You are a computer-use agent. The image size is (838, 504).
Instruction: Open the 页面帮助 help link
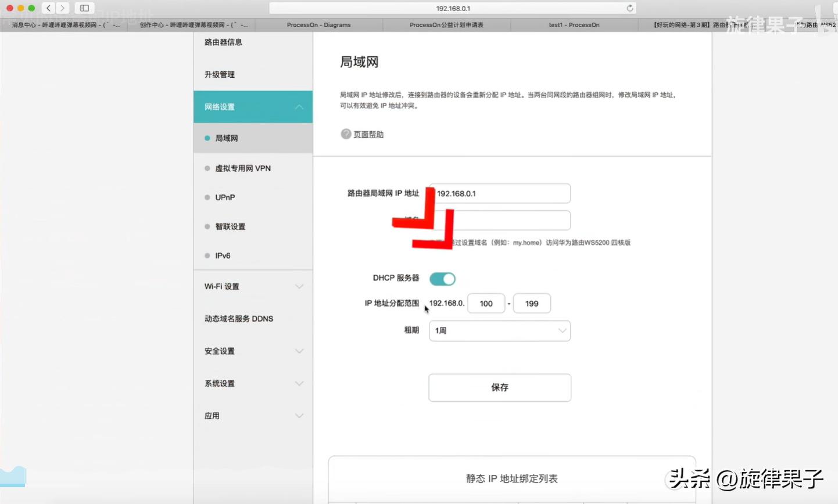(x=368, y=134)
